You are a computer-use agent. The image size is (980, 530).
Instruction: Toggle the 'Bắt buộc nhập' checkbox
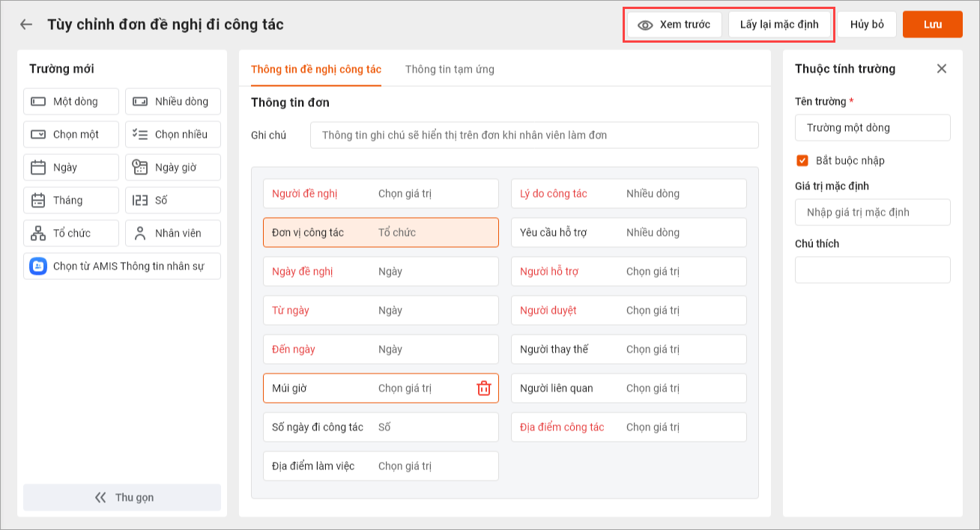pos(802,160)
